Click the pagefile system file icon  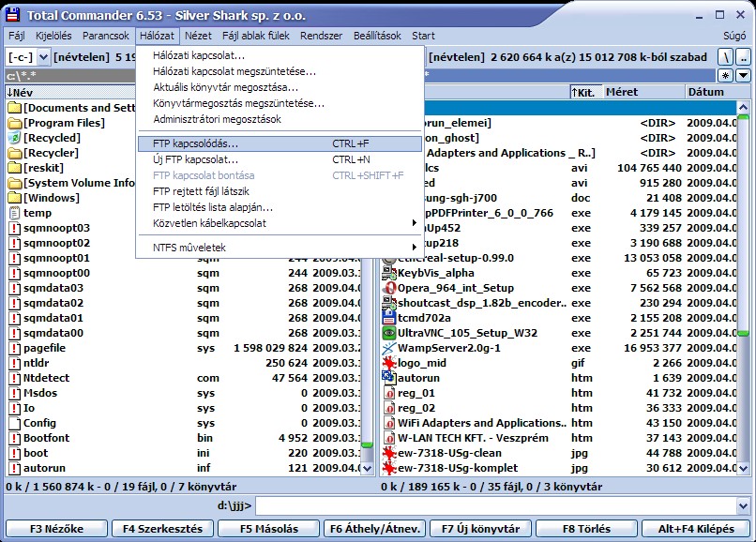click(15, 348)
